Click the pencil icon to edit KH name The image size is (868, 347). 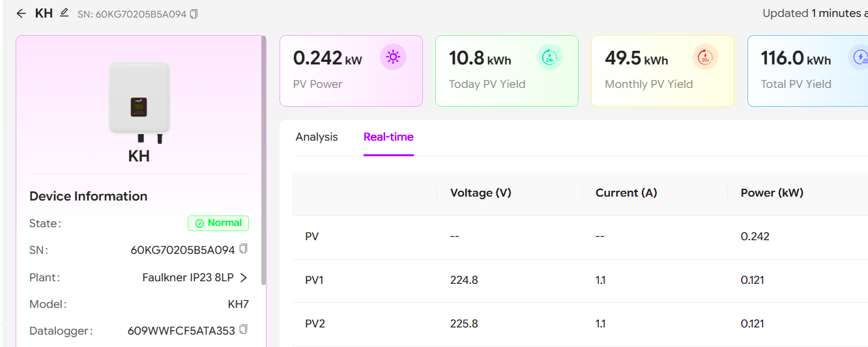[x=64, y=12]
